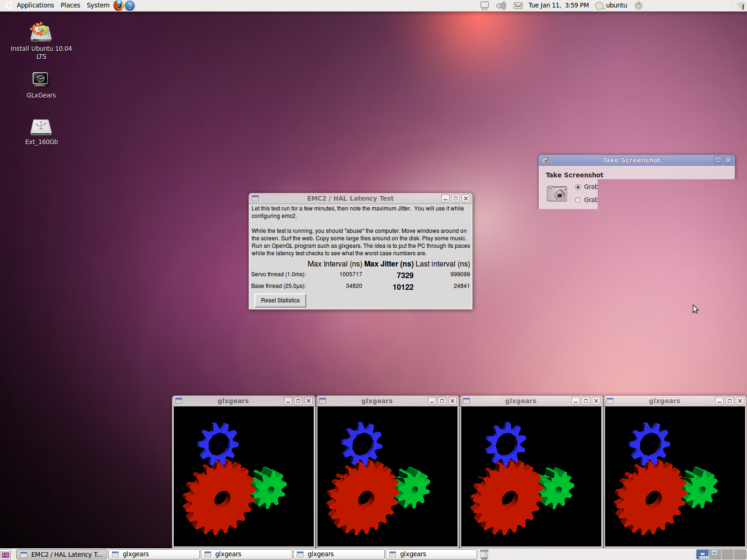Select the already-selected first Grab radio option

578,187
